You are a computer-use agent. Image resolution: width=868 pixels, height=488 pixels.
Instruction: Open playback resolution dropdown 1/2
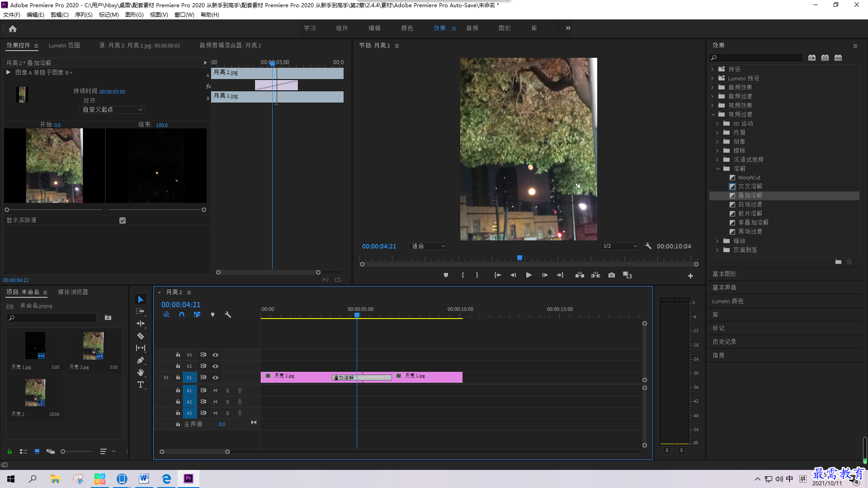click(620, 246)
